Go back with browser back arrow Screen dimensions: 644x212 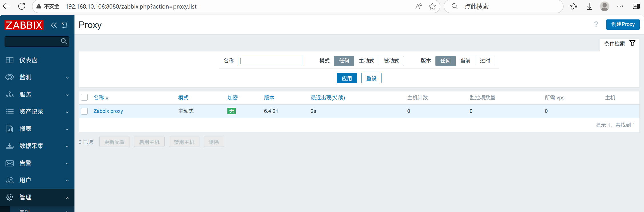click(6, 6)
